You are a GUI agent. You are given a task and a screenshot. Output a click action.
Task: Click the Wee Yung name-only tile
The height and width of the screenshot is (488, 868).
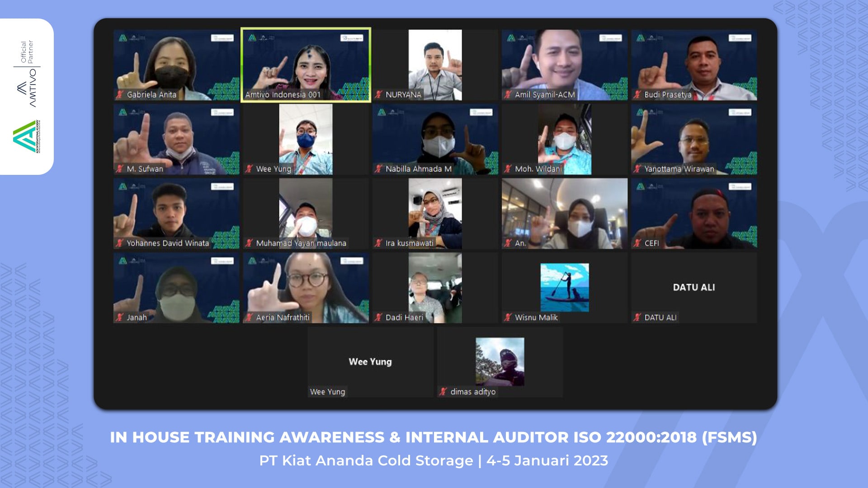370,362
